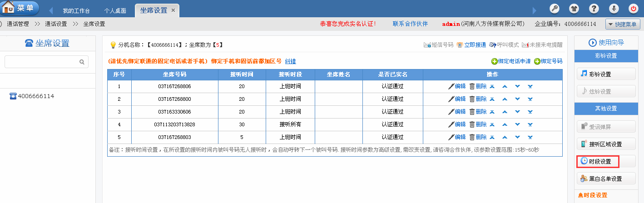The image size is (644, 203).
Task: Switch to the 个人桌面 tab
Action: point(115,10)
